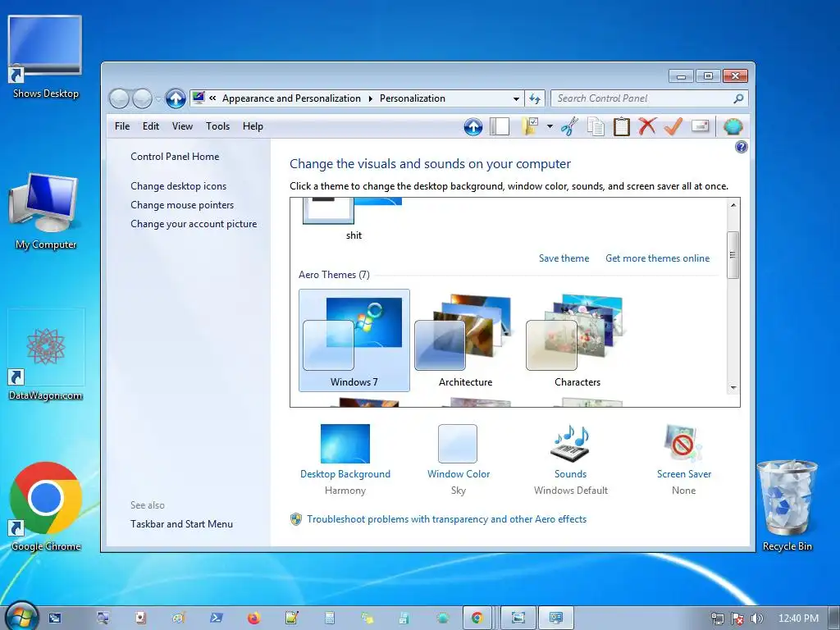The height and width of the screenshot is (630, 840).
Task: Select the Google Chrome desktop shortcut
Action: pos(46,506)
